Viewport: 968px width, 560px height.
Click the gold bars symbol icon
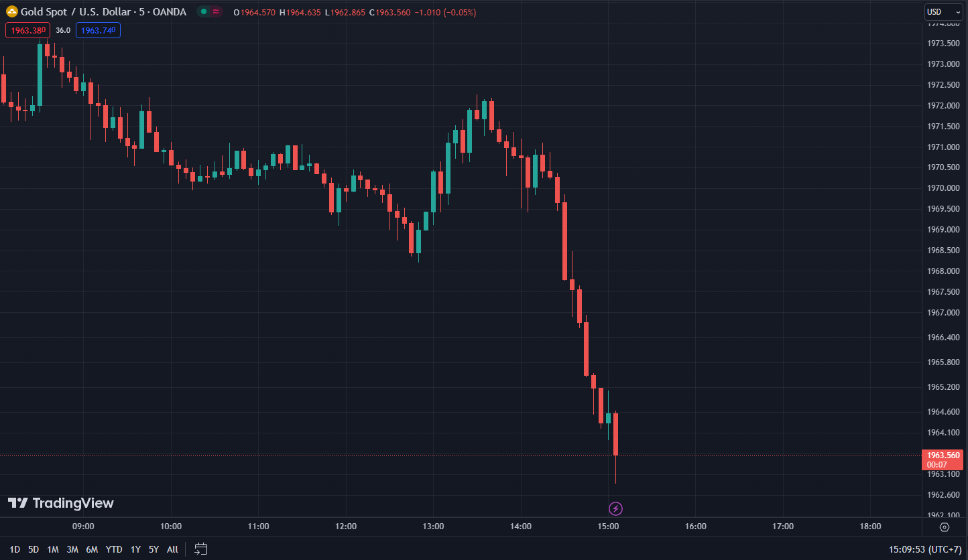[x=12, y=12]
